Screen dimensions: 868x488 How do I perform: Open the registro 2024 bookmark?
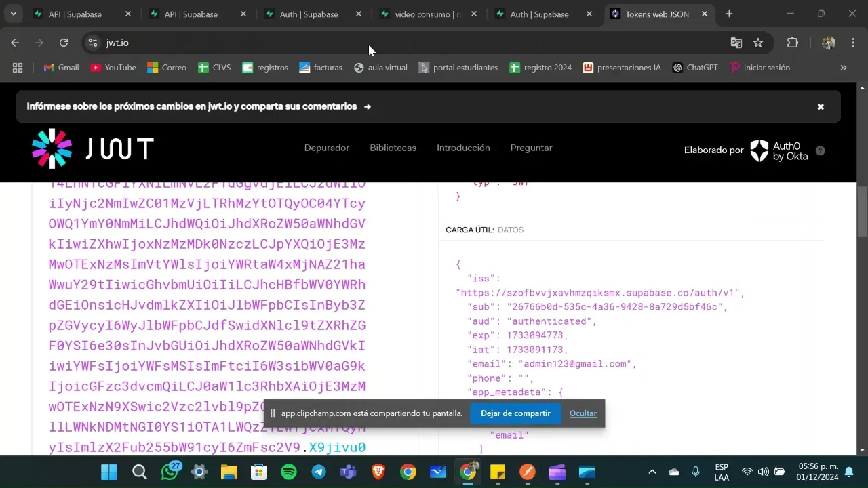click(x=540, y=68)
